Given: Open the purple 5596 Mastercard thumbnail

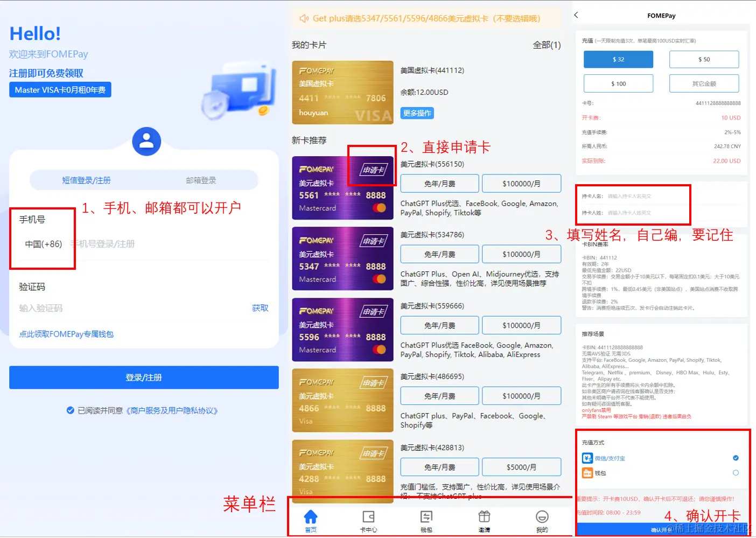Looking at the screenshot, I should click(342, 330).
